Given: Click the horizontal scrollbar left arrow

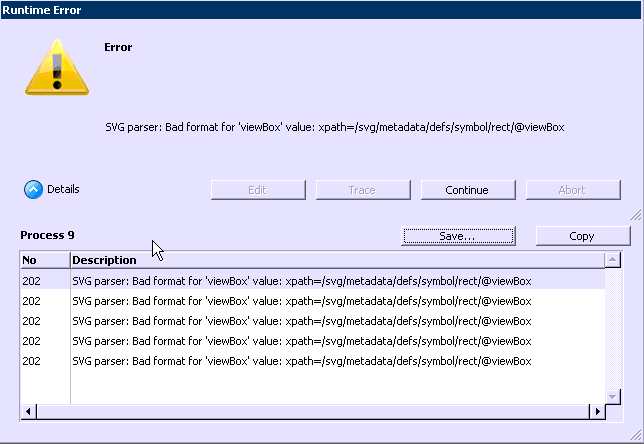Looking at the screenshot, I should 28,411.
